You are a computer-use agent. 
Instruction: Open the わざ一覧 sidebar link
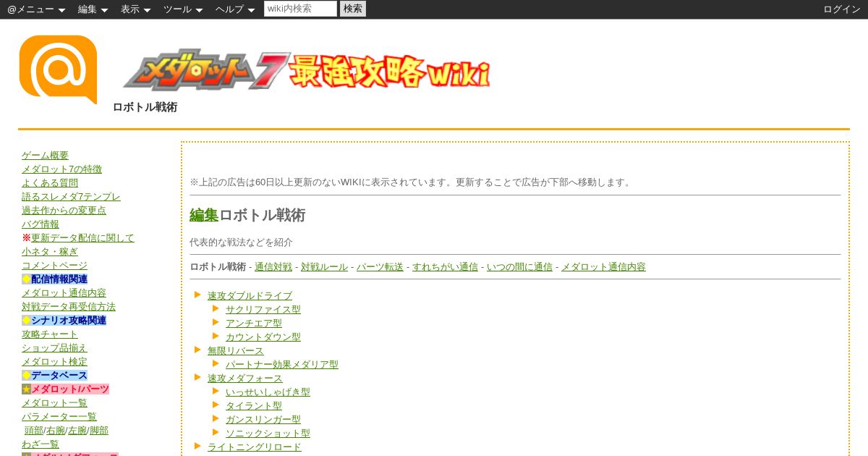click(x=41, y=444)
